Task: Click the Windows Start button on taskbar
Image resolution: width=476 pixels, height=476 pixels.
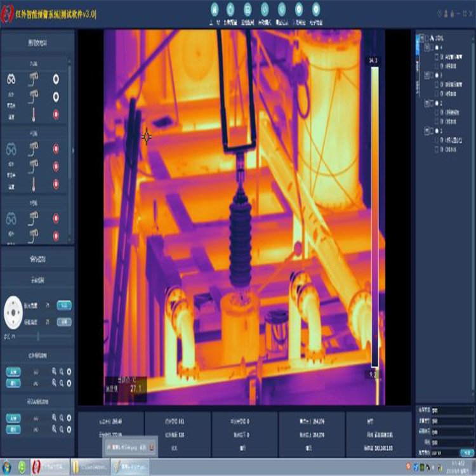Action: click(6, 468)
